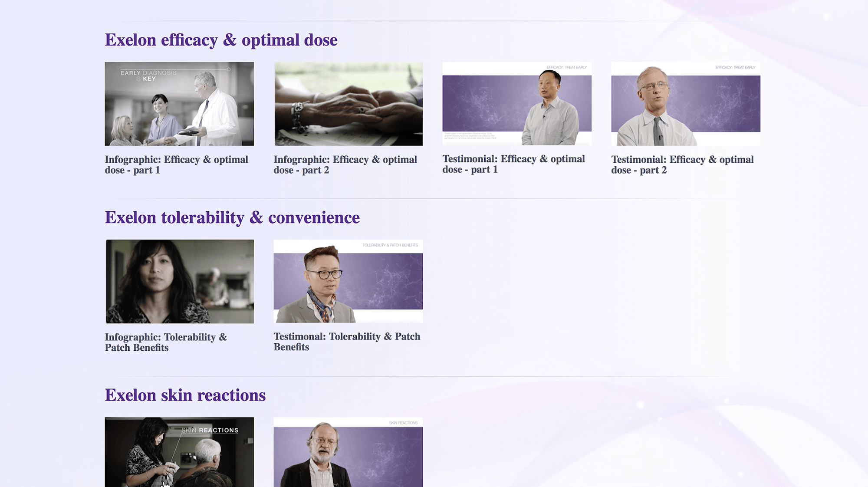Image resolution: width=868 pixels, height=487 pixels.
Task: Play the Tolerability & Patch Benefits testimonial thumbnail
Action: 348,281
